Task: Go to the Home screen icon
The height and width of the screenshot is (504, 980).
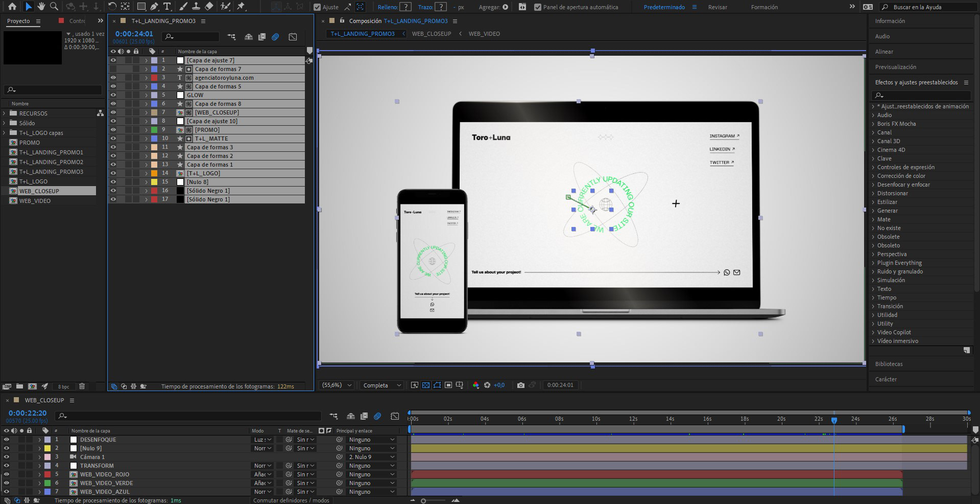Action: pyautogui.click(x=12, y=7)
